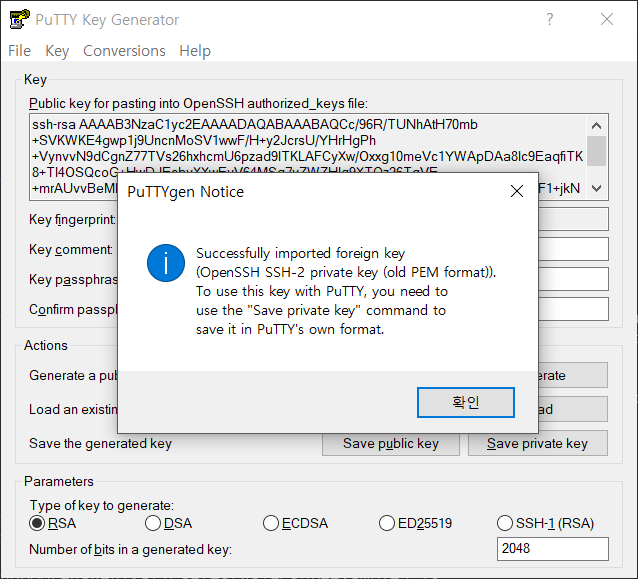Confirm the notice with the 확인 button
Image resolution: width=638 pixels, height=579 pixels.
tap(466, 402)
